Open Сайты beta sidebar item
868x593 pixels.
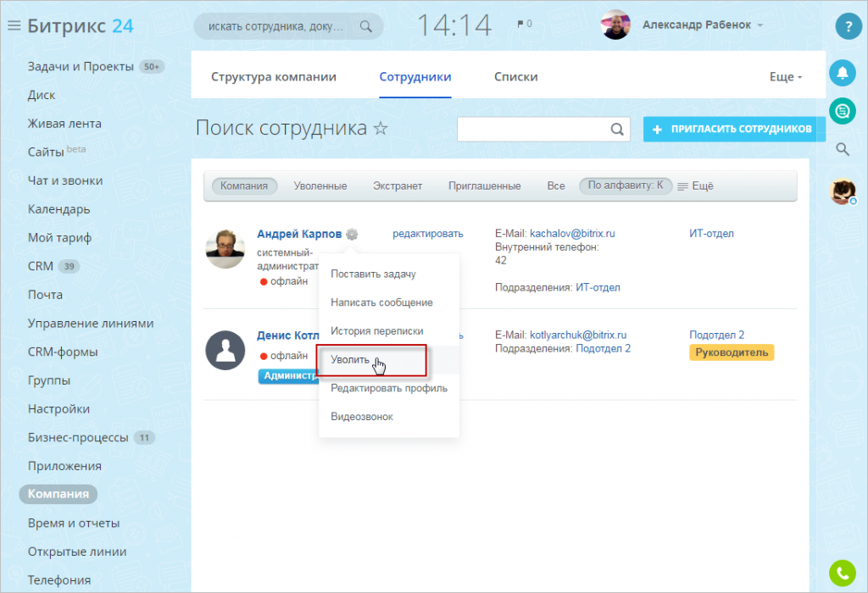pos(57,151)
